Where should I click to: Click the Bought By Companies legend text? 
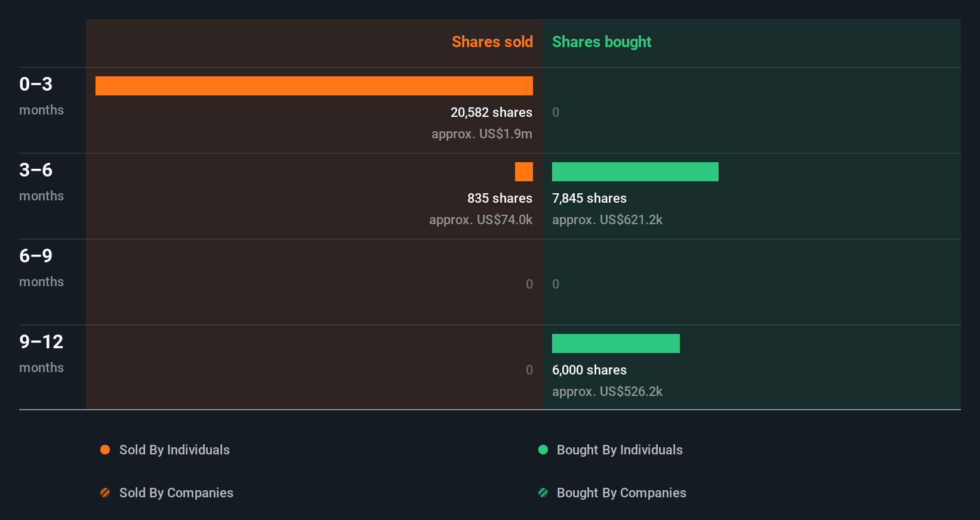pyautogui.click(x=621, y=493)
